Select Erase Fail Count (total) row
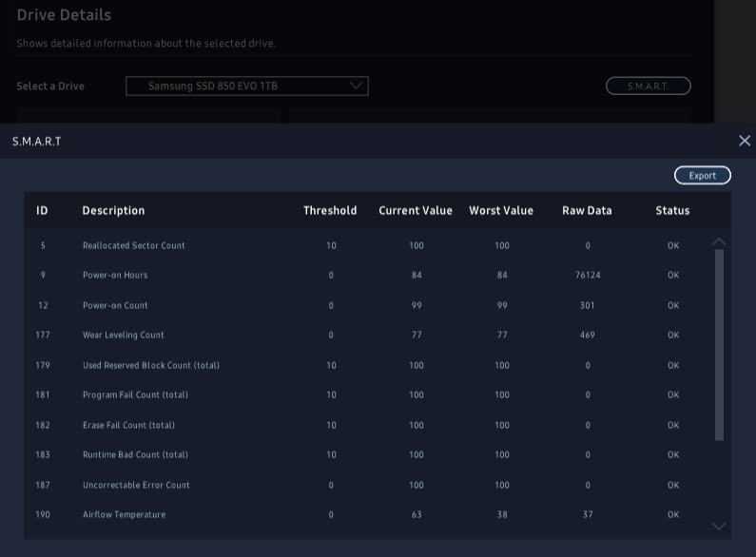Screen dimensions: 756x557 click(369, 425)
